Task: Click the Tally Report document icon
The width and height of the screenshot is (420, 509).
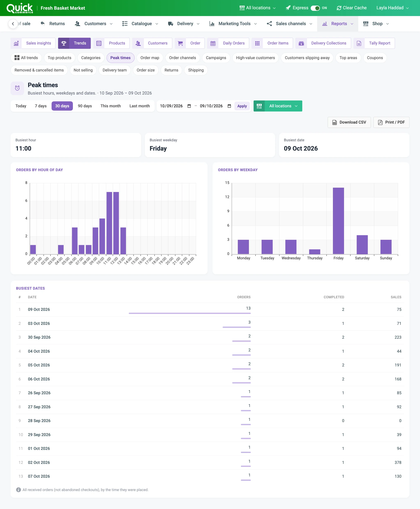Action: [359, 43]
